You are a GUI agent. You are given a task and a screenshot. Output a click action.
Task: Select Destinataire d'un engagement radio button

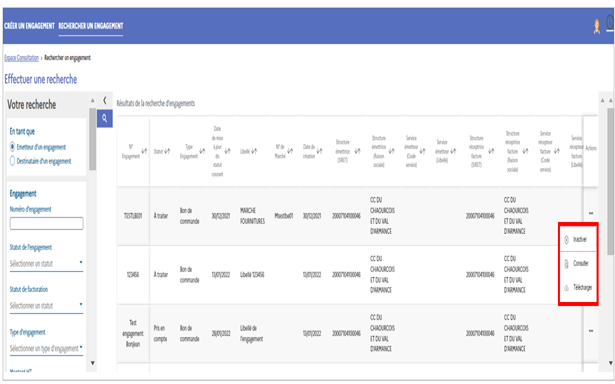click(13, 161)
